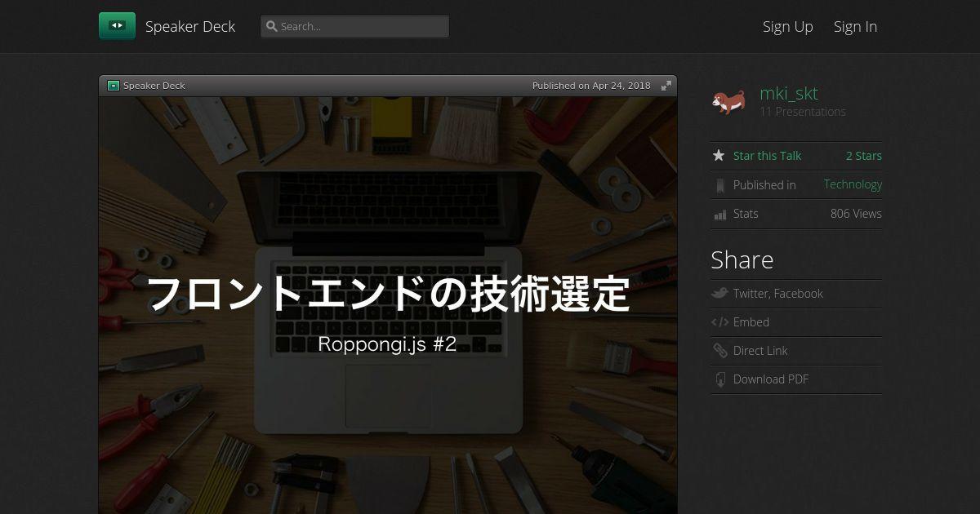Image resolution: width=980 pixels, height=514 pixels.
Task: Click the Published in label
Action: click(764, 185)
